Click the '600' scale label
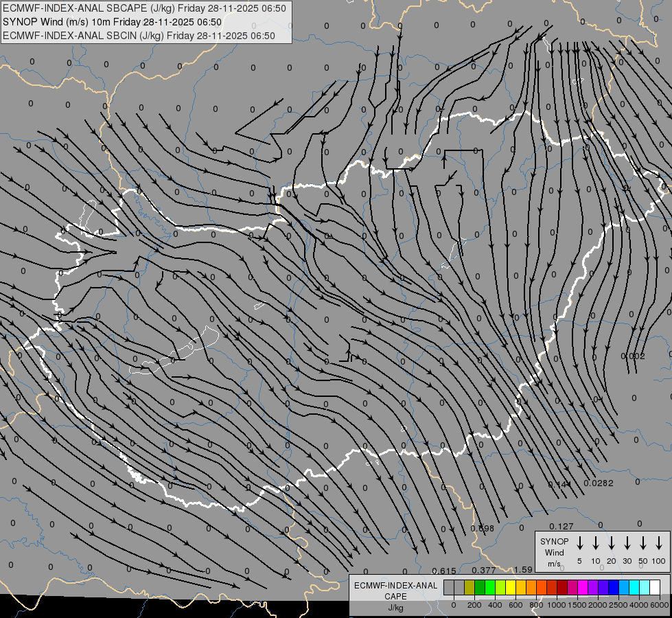 pyautogui.click(x=515, y=605)
